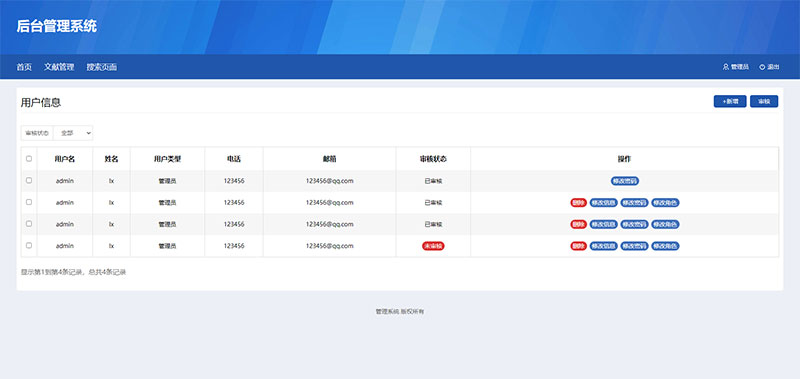Open 首页 in the navigation bar
This screenshot has height=379, width=800.
pyautogui.click(x=24, y=67)
